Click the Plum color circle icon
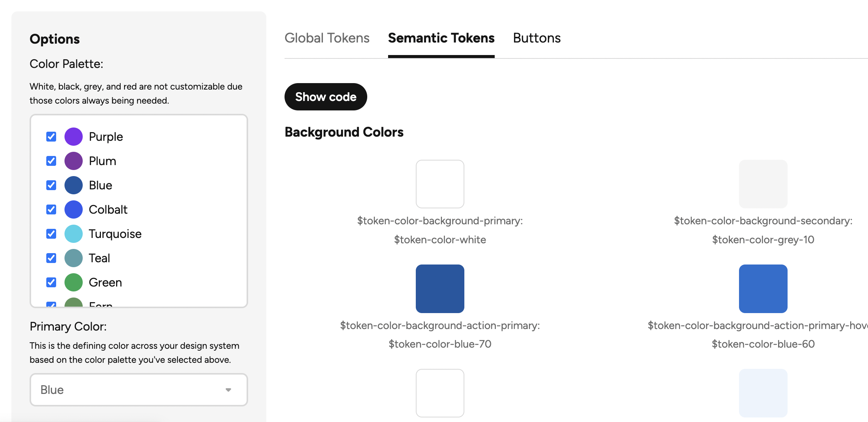 (74, 161)
